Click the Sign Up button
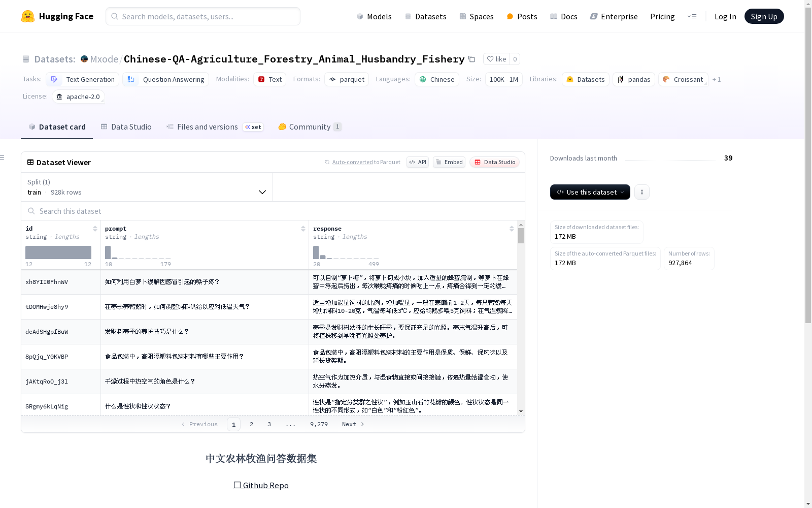 (x=764, y=16)
